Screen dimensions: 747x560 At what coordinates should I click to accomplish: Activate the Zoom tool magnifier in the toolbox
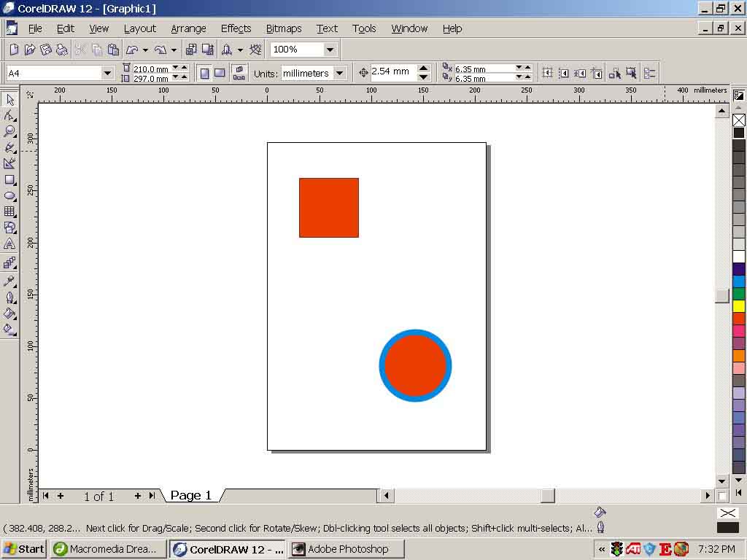[x=9, y=131]
